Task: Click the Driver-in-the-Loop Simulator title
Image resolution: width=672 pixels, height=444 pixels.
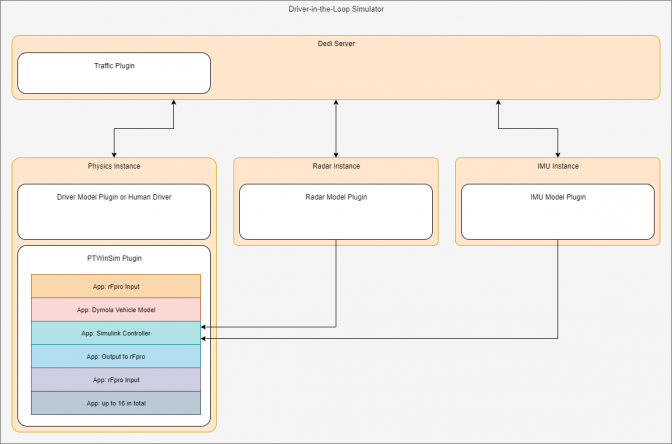Action: point(336,9)
